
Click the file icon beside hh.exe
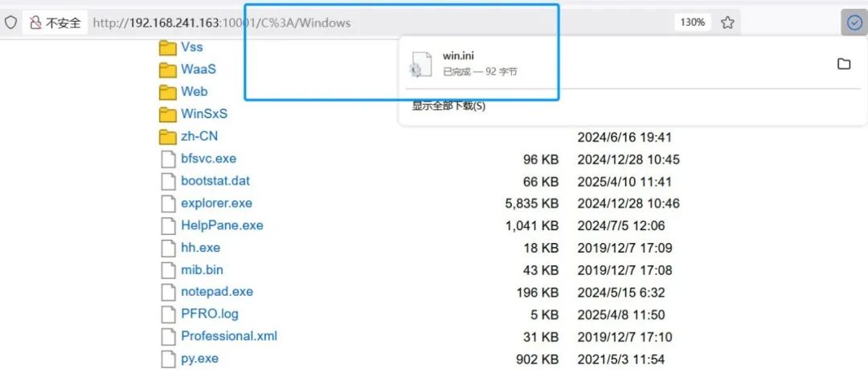pos(168,248)
